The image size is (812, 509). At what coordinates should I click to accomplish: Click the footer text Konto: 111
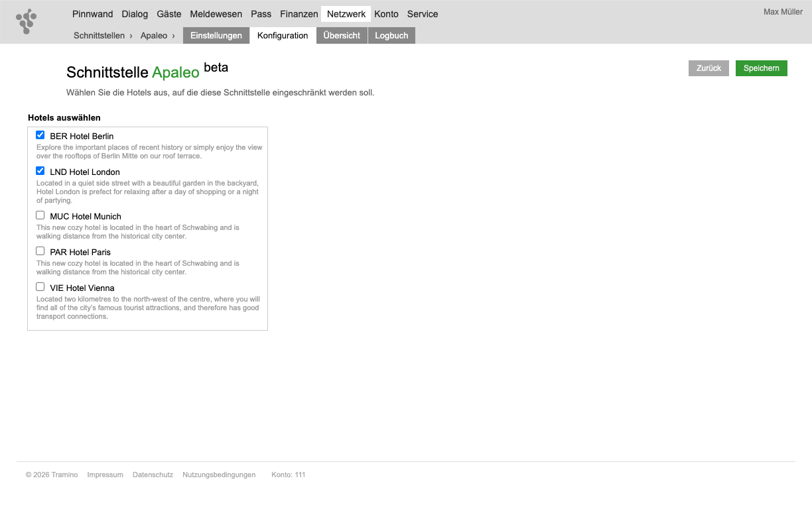coord(289,475)
